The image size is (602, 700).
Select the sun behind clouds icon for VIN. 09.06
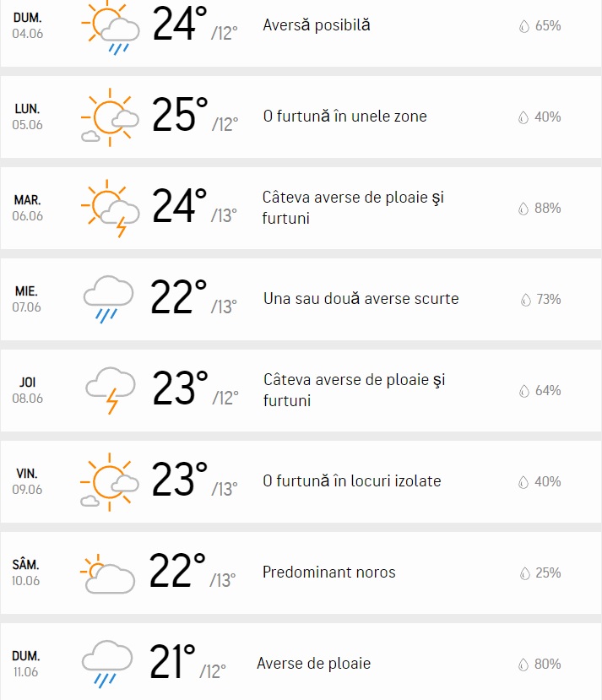(x=108, y=481)
